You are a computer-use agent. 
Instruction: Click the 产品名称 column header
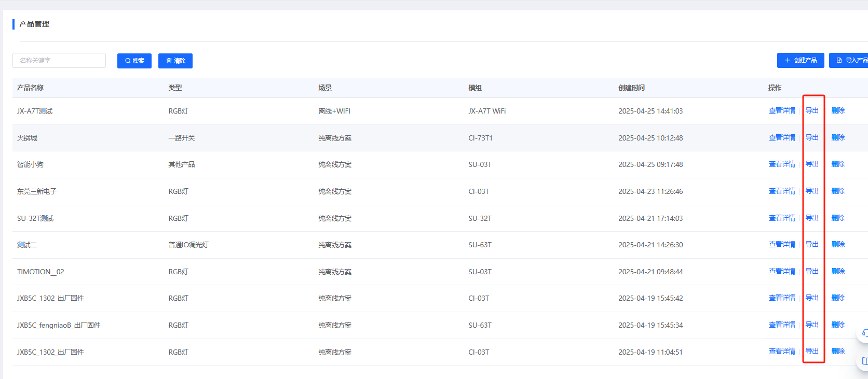pos(30,88)
